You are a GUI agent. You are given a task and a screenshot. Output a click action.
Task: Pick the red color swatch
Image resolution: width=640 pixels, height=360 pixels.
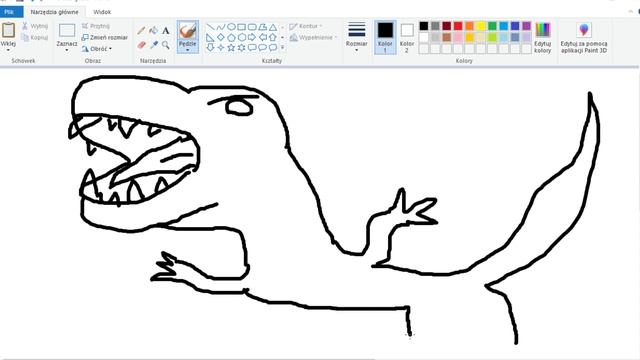pos(458,26)
